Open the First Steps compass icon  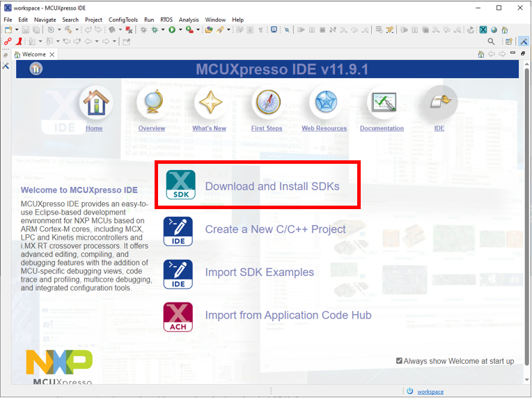pyautogui.click(x=267, y=105)
